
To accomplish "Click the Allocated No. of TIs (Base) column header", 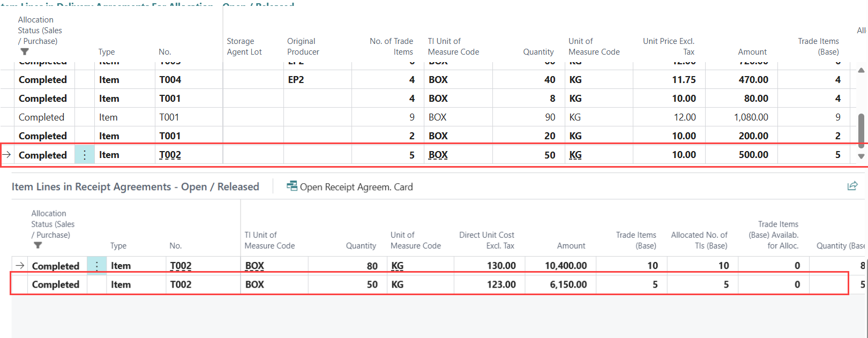I will [699, 240].
